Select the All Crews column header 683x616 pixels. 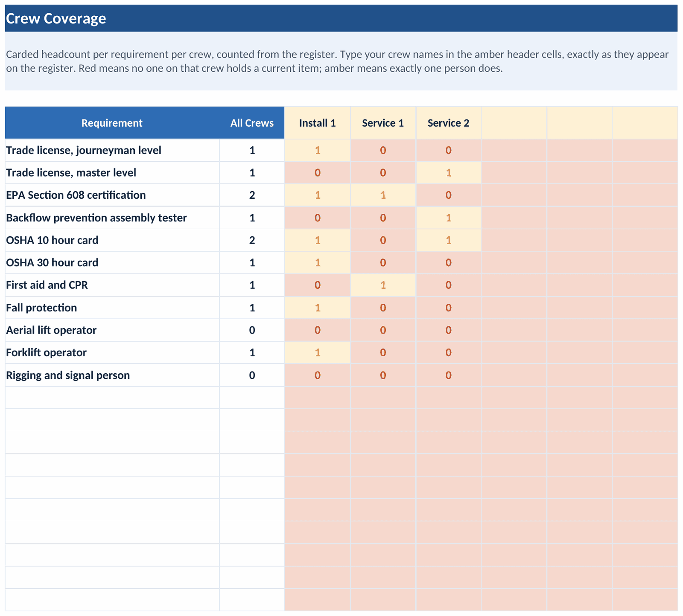pyautogui.click(x=252, y=123)
